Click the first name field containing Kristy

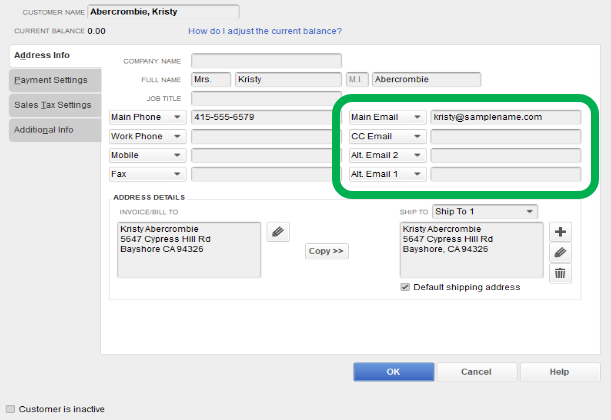[288, 79]
